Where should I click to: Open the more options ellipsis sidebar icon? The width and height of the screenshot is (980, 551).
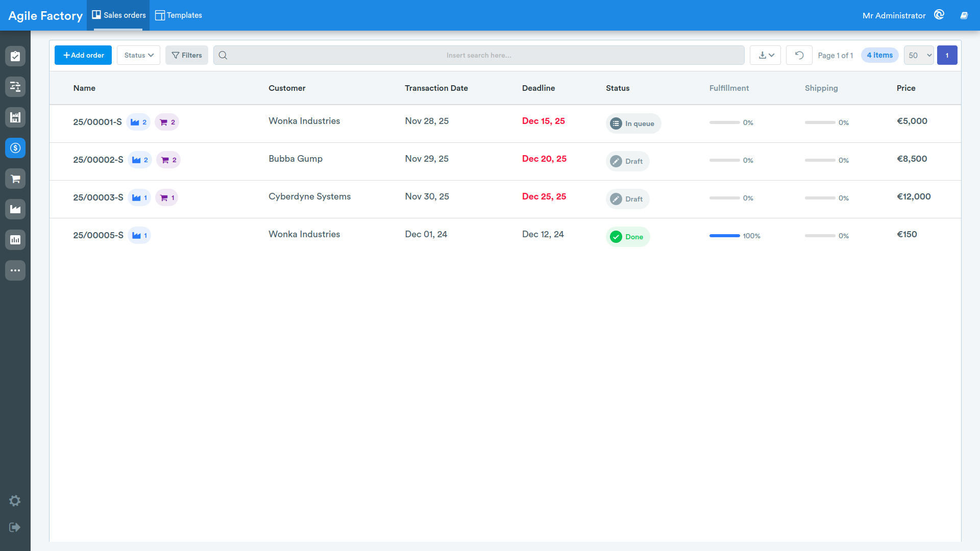(15, 270)
